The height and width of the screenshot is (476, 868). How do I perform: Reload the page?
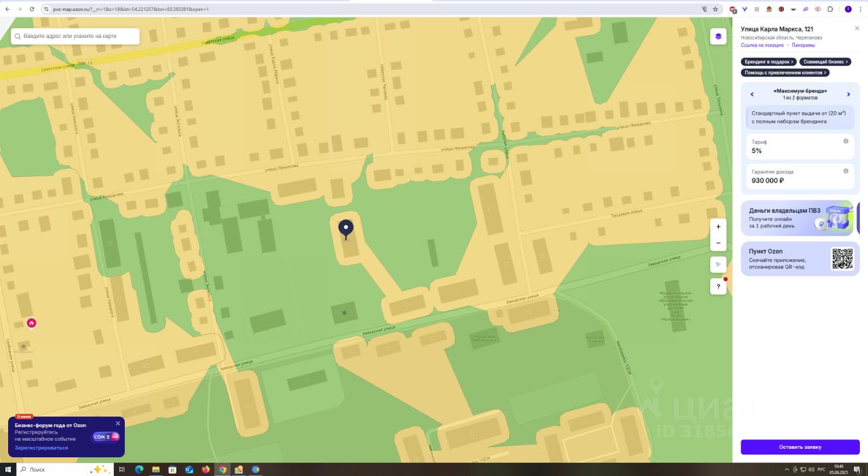[31, 9]
